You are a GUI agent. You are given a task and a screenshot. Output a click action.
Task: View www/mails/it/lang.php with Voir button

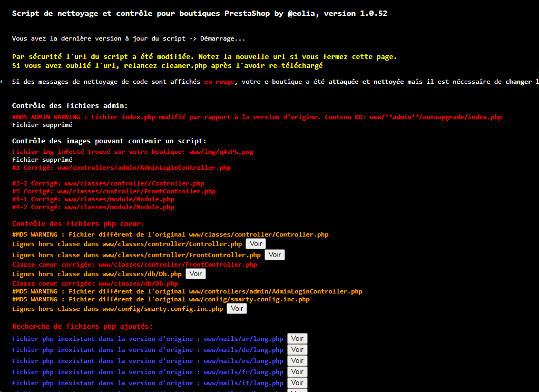297,383
